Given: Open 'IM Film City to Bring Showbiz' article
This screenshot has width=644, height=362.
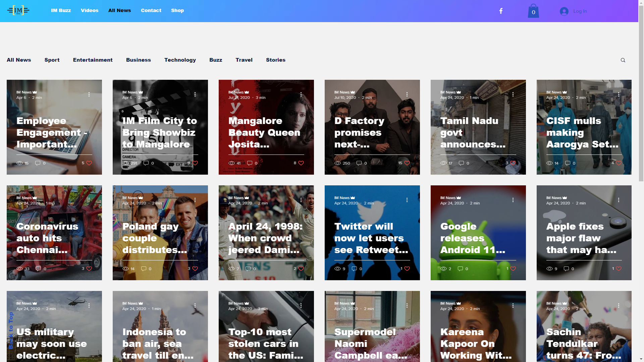Looking at the screenshot, I should click(x=160, y=133).
